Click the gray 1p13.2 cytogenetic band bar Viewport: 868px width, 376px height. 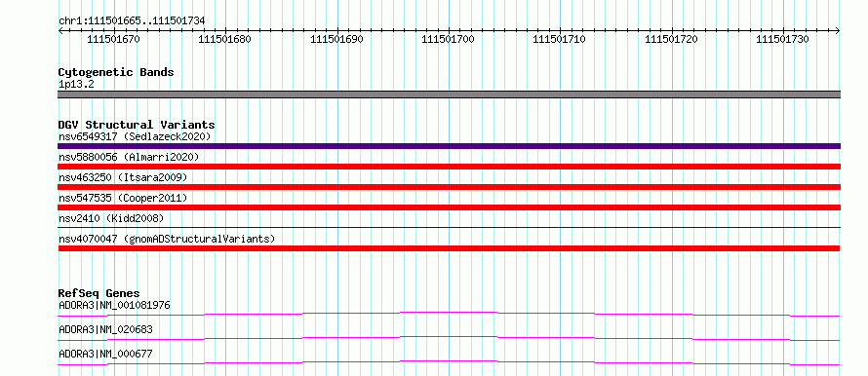click(x=449, y=94)
